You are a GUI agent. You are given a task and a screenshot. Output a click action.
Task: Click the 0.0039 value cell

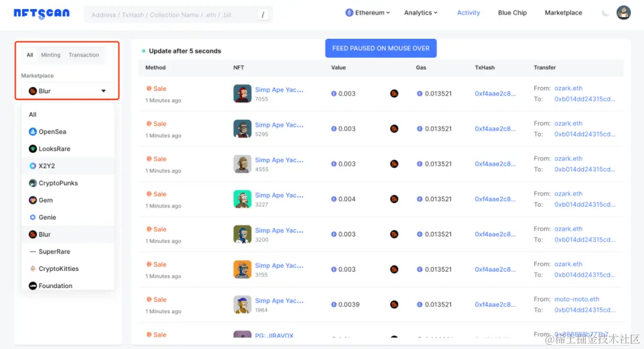[345, 305]
